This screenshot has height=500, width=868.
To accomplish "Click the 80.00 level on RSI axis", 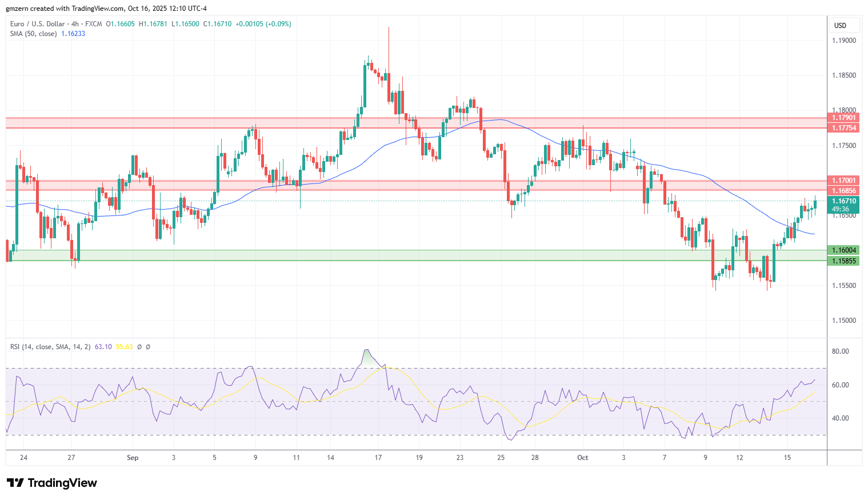I will (x=841, y=351).
